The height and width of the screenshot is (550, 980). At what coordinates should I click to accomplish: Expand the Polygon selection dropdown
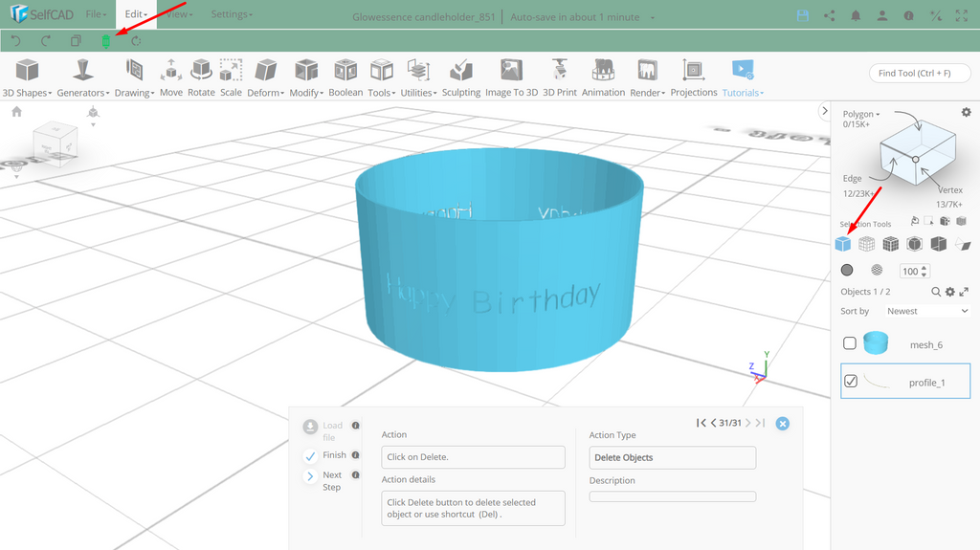pos(861,114)
